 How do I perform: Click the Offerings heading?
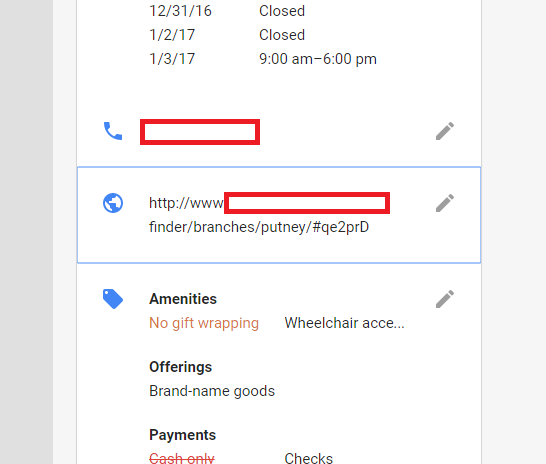pyautogui.click(x=180, y=367)
